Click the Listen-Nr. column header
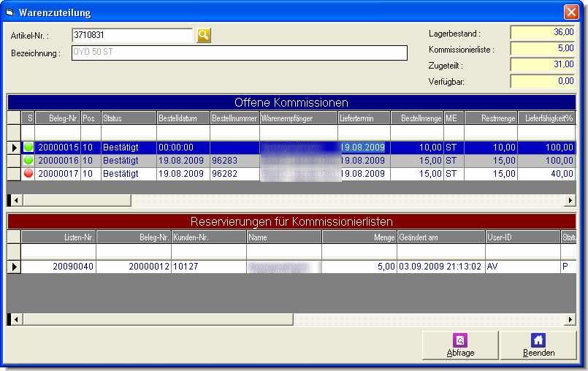 click(58, 237)
